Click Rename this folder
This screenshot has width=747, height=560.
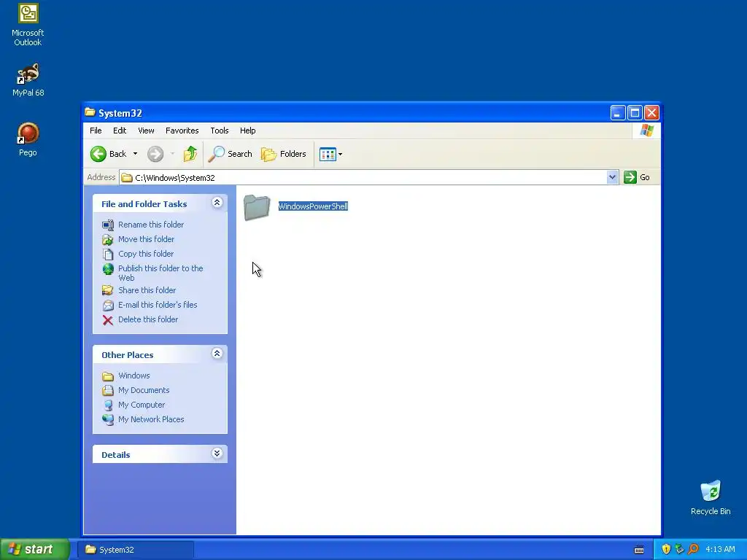click(151, 225)
